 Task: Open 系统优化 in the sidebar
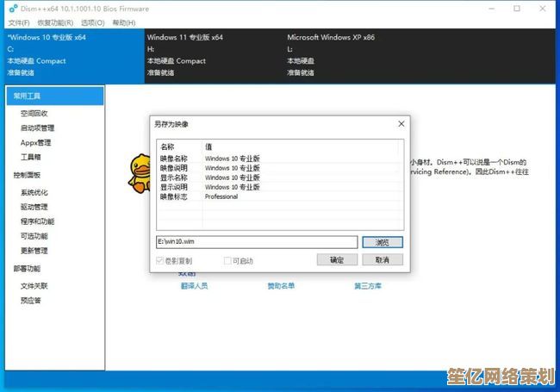pyautogui.click(x=34, y=192)
